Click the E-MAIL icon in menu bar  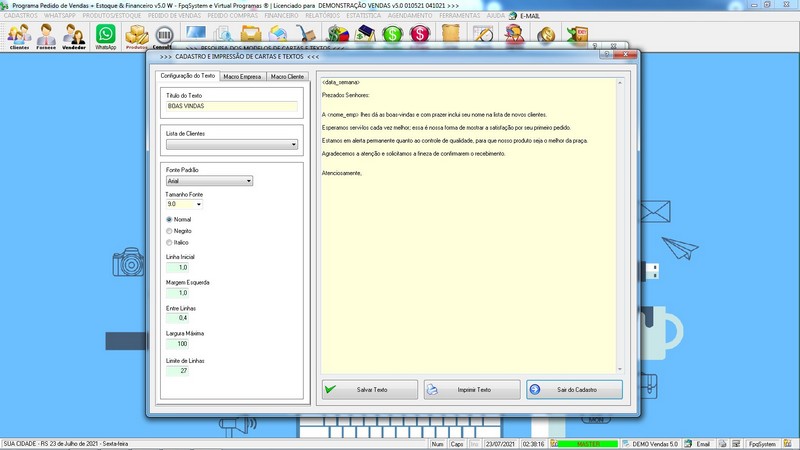(x=513, y=16)
